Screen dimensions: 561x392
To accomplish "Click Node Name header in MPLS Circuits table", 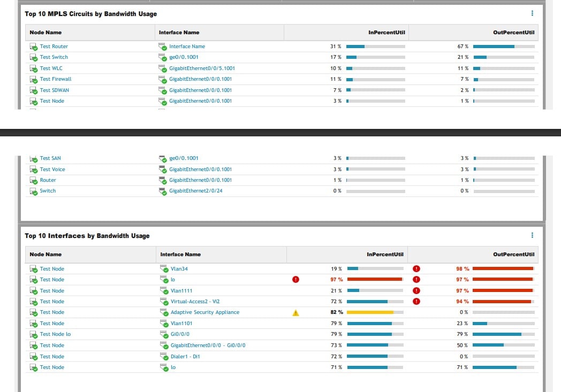I will point(46,32).
